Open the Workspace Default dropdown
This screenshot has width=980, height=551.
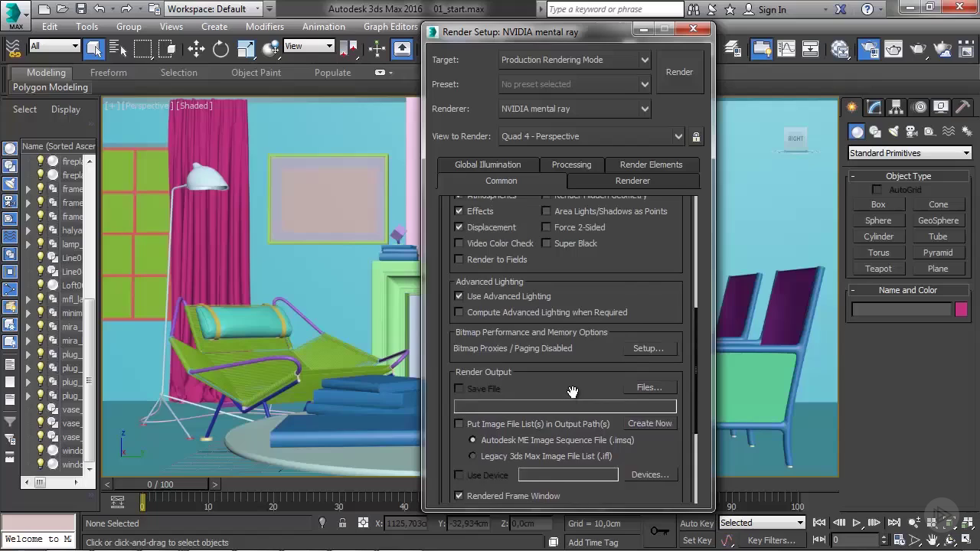point(213,9)
